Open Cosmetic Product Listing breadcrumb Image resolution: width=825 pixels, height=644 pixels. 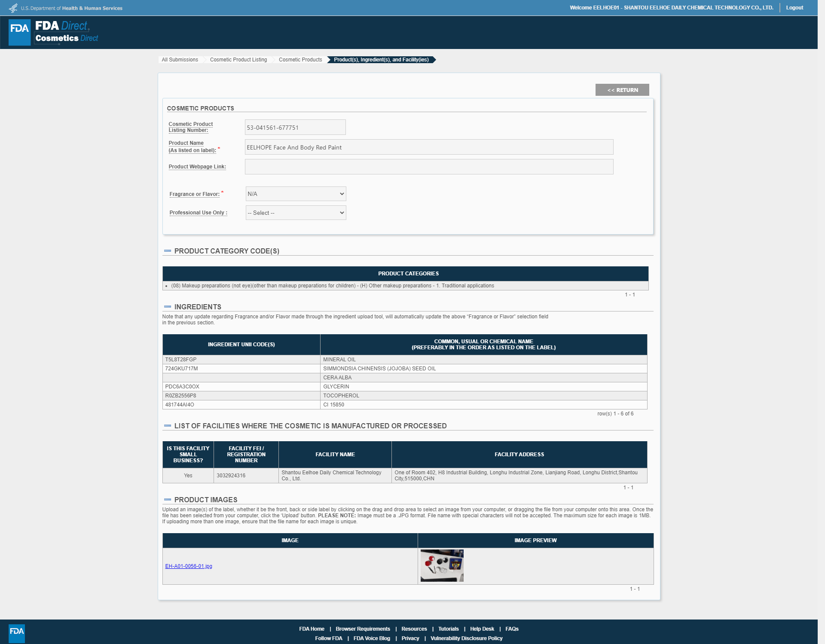pos(238,60)
